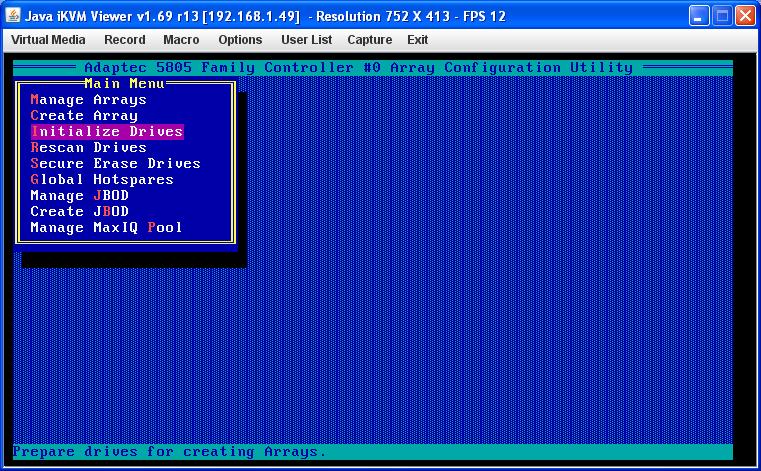Screen dimensions: 761x471
Task: Open the User List menu
Action: click(x=306, y=40)
